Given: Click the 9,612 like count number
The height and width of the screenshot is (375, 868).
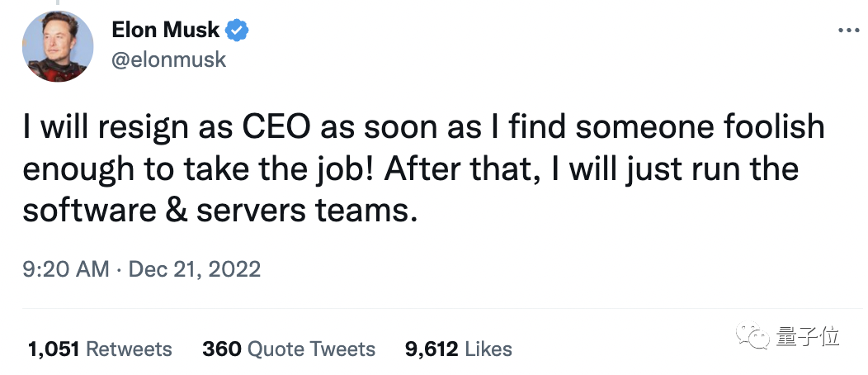Looking at the screenshot, I should (432, 349).
